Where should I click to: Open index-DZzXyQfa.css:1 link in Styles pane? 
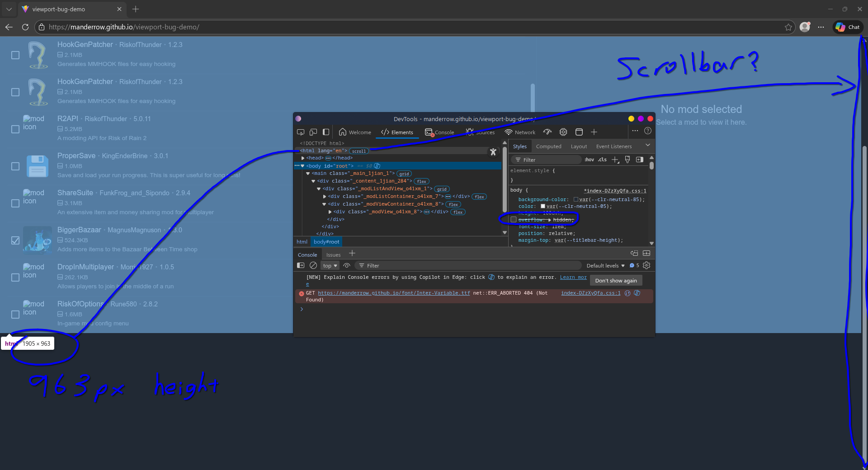click(x=615, y=191)
